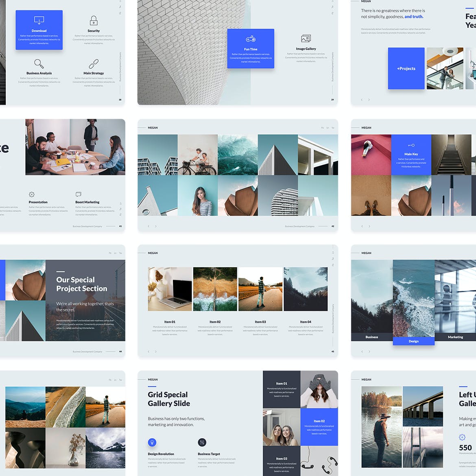This screenshot has height=476, width=476.
Task: Click the Security padlock icon
Action: tap(94, 20)
